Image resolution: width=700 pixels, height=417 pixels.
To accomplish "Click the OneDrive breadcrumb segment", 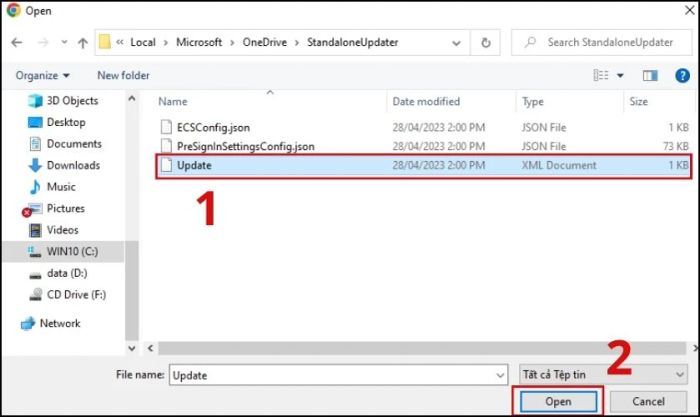I will tap(264, 42).
